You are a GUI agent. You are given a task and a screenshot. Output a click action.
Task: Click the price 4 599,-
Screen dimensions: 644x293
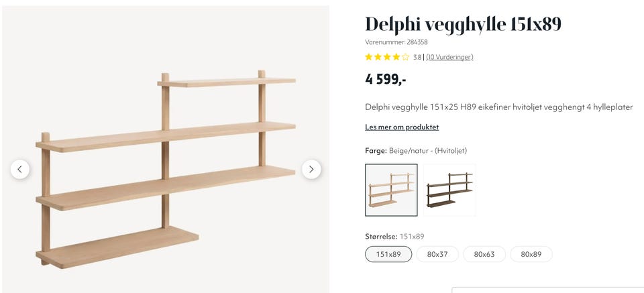tap(386, 79)
